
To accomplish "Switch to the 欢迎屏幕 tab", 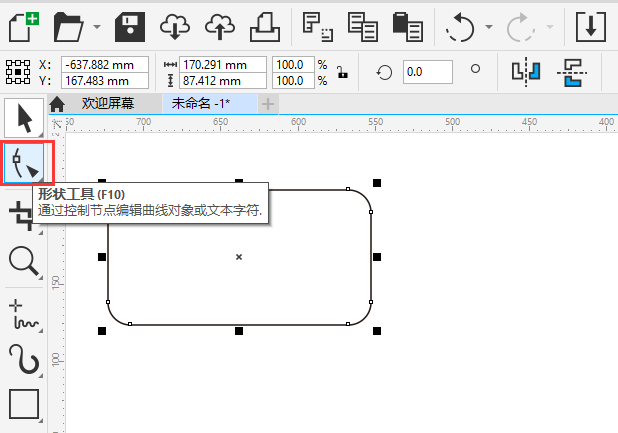I will tap(108, 104).
